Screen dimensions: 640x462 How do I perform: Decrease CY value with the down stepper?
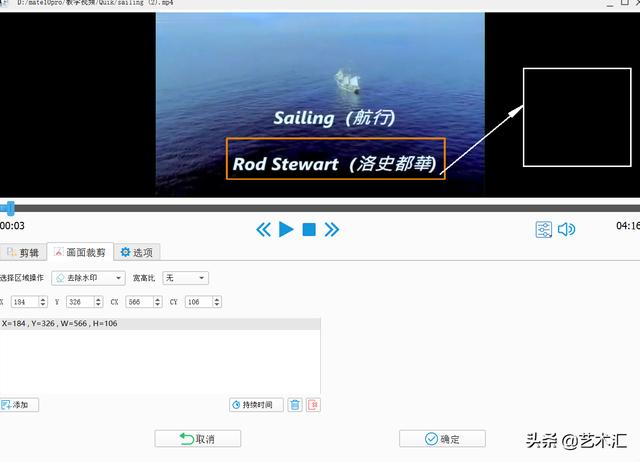click(x=217, y=305)
